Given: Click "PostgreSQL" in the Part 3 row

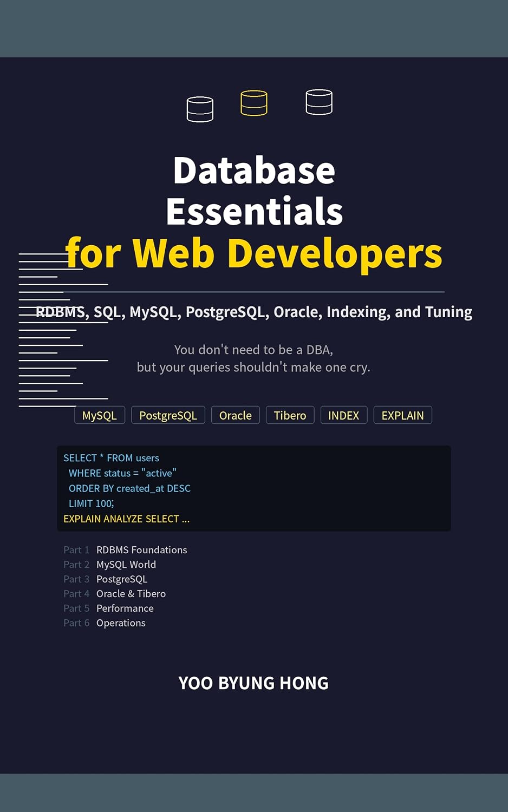Looking at the screenshot, I should (x=122, y=579).
